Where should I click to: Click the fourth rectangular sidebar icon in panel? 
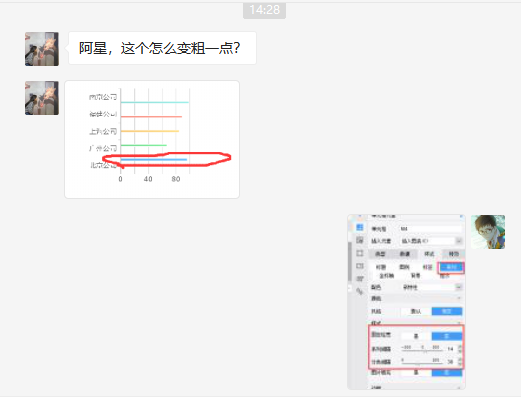(x=360, y=266)
